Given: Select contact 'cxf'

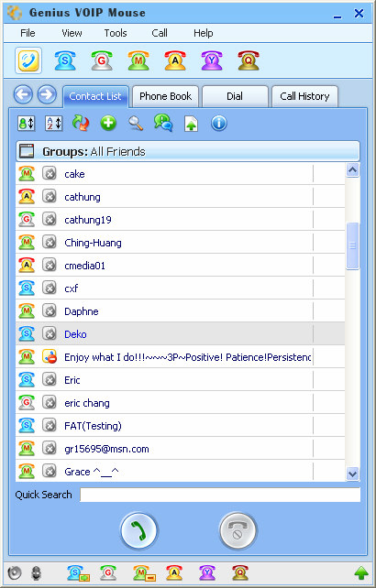Looking at the screenshot, I should 181,288.
